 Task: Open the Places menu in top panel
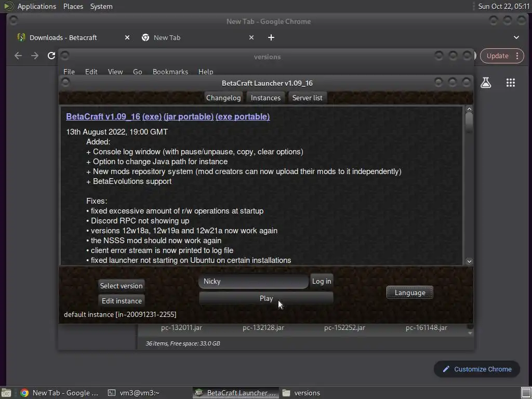(73, 6)
